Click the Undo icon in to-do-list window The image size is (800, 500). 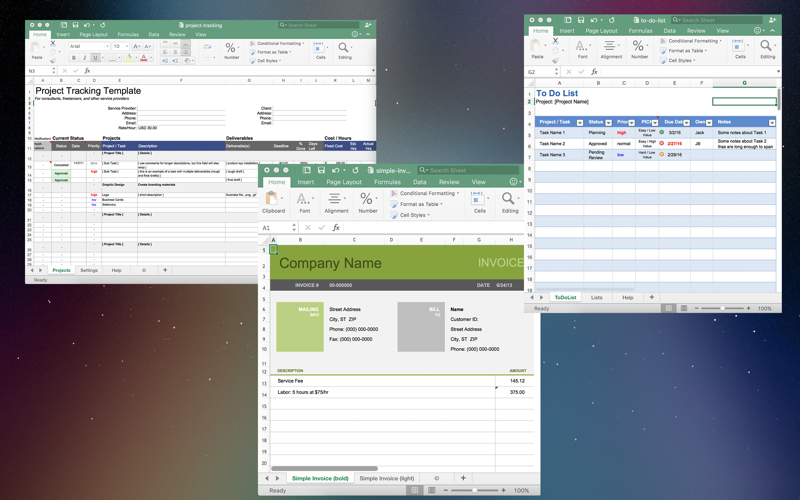click(593, 20)
